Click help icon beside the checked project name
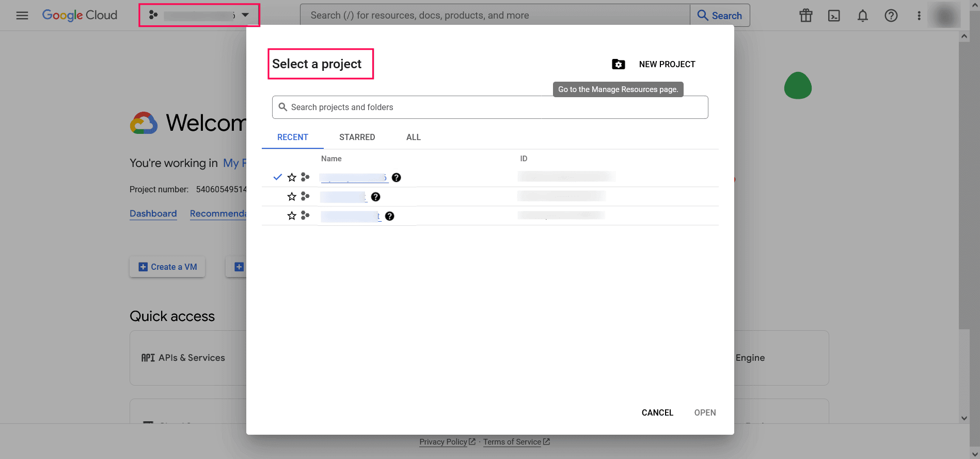980x459 pixels. click(x=396, y=177)
